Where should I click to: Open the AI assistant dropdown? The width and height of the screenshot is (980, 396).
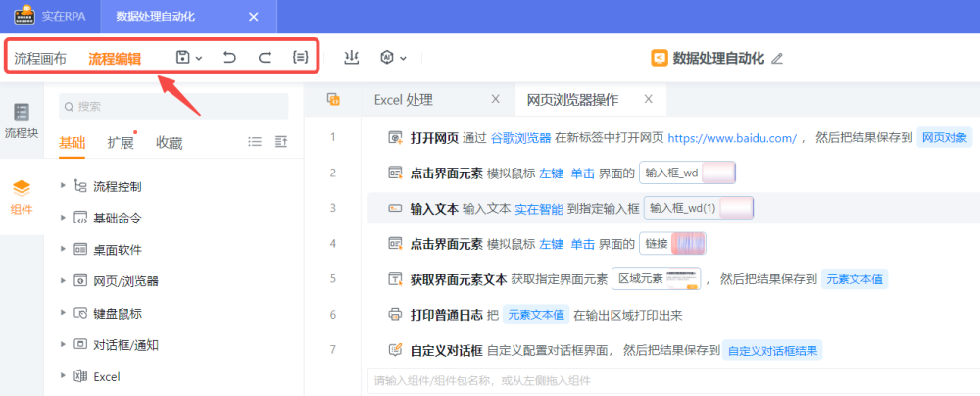coord(392,58)
